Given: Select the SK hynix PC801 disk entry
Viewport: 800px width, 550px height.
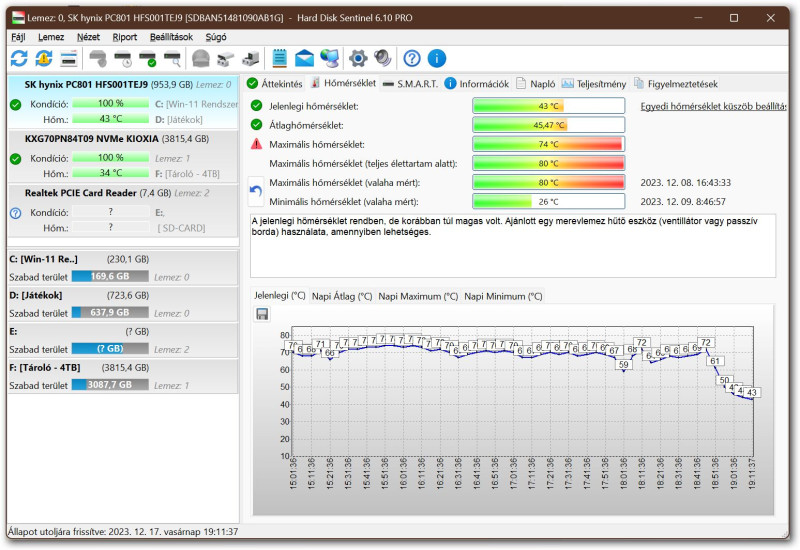Looking at the screenshot, I should (x=123, y=102).
